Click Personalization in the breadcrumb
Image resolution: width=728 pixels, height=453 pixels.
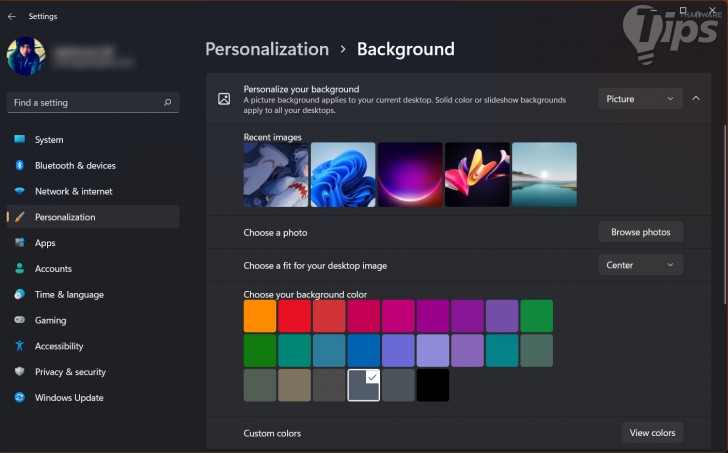(267, 49)
